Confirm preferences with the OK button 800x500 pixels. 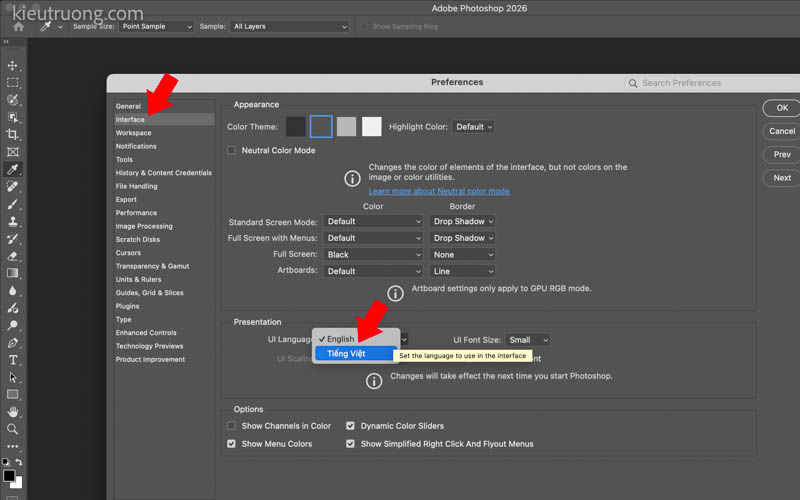click(782, 108)
